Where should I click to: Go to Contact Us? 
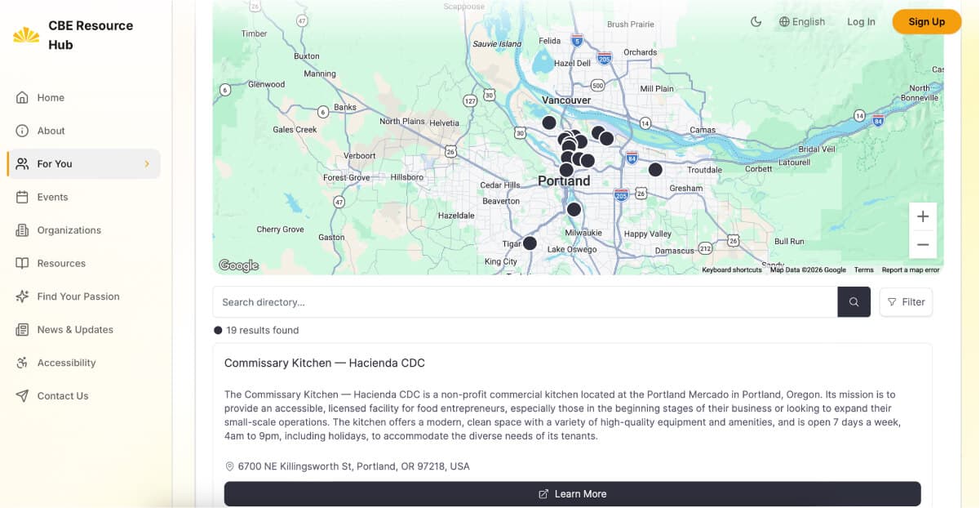coord(63,396)
